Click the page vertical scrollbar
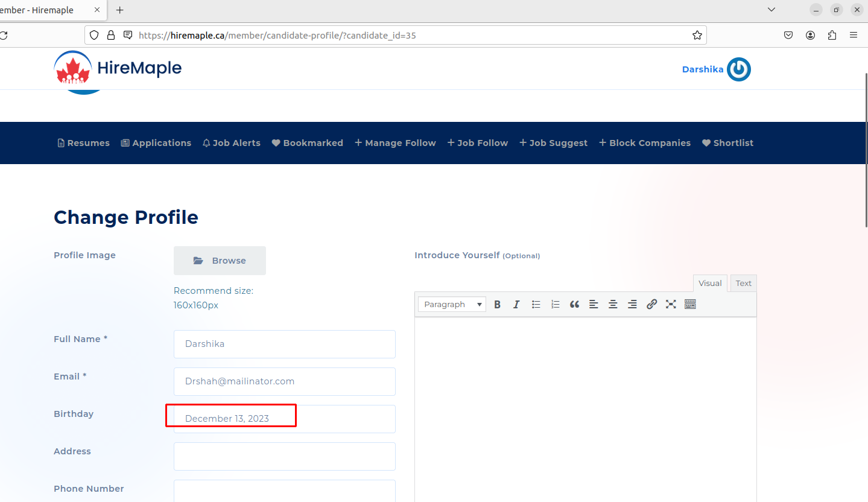The height and width of the screenshot is (502, 868). click(866, 150)
